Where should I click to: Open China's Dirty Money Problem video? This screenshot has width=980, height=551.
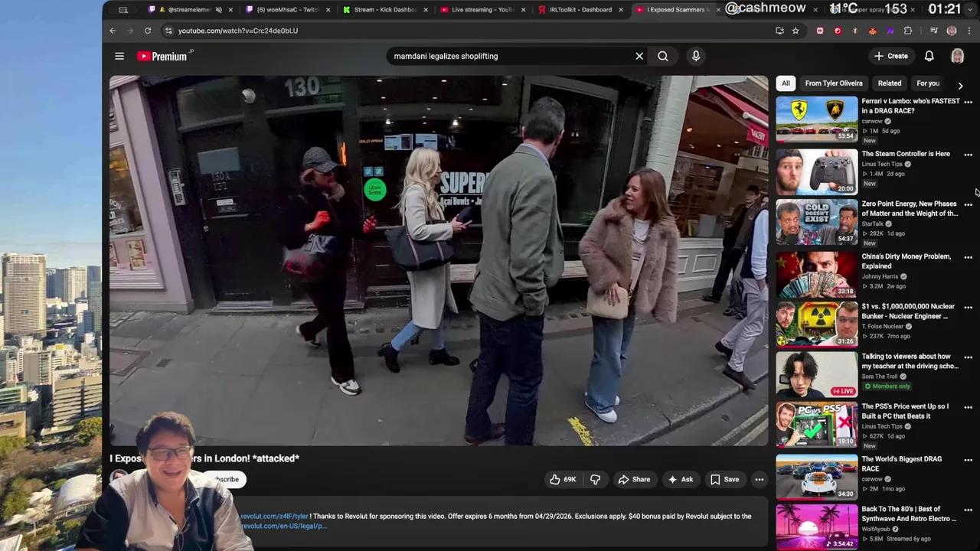[x=906, y=261]
